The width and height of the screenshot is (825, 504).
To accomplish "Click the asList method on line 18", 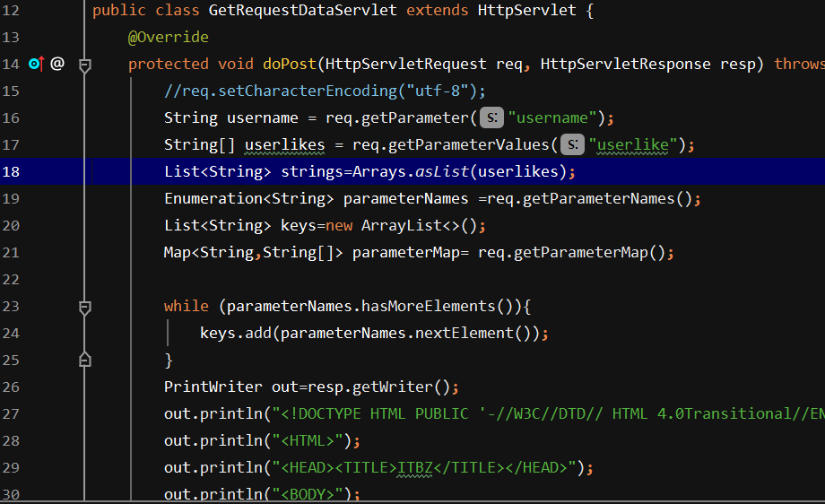I will 441,171.
